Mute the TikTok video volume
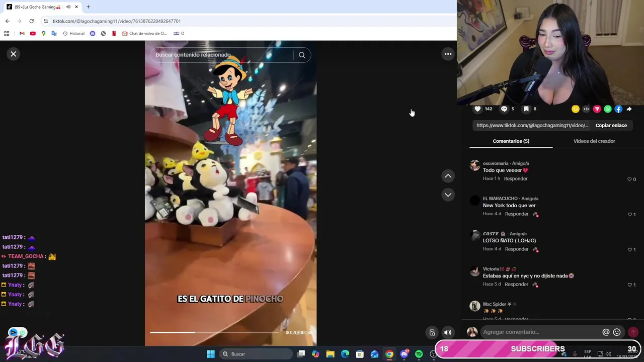 [x=447, y=332]
